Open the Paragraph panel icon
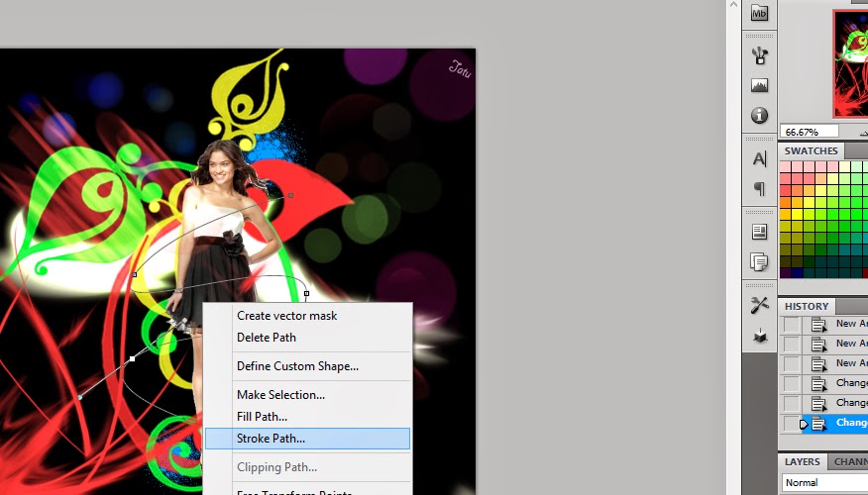 (x=759, y=189)
